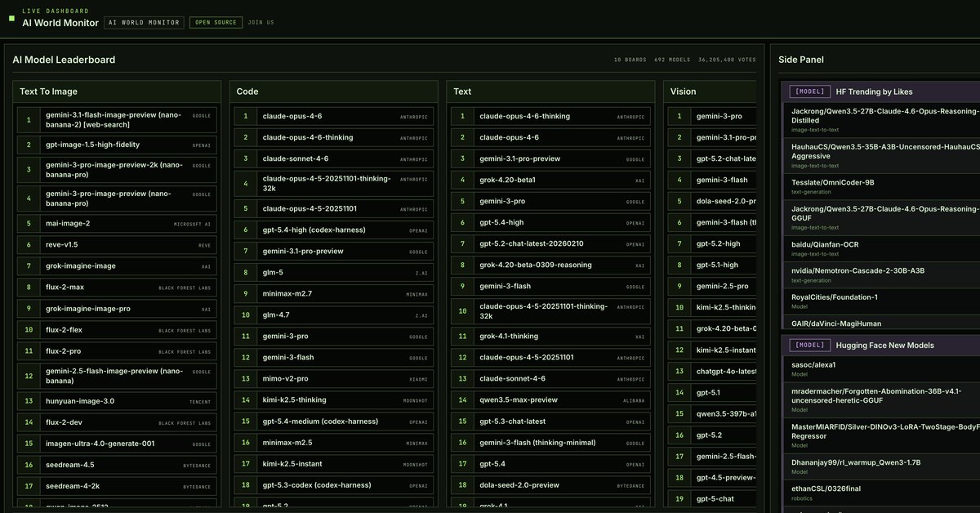Select the flux-2-flex row

(x=116, y=330)
